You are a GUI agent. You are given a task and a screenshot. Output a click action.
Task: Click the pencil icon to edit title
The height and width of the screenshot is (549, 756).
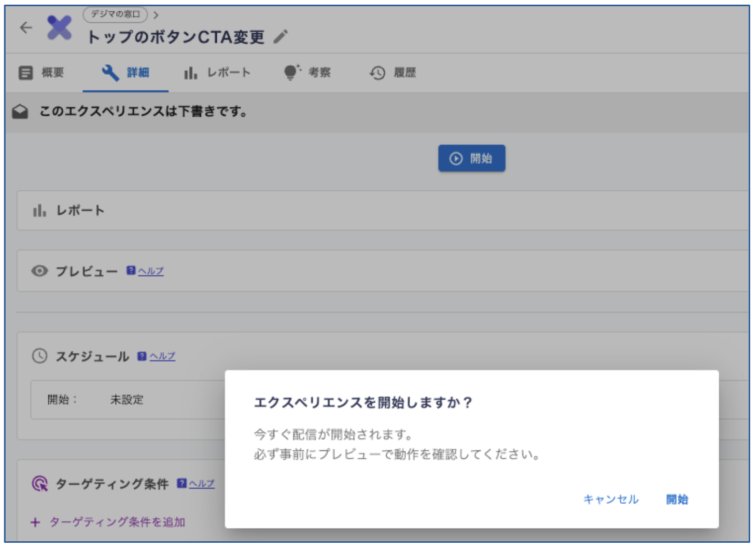281,37
